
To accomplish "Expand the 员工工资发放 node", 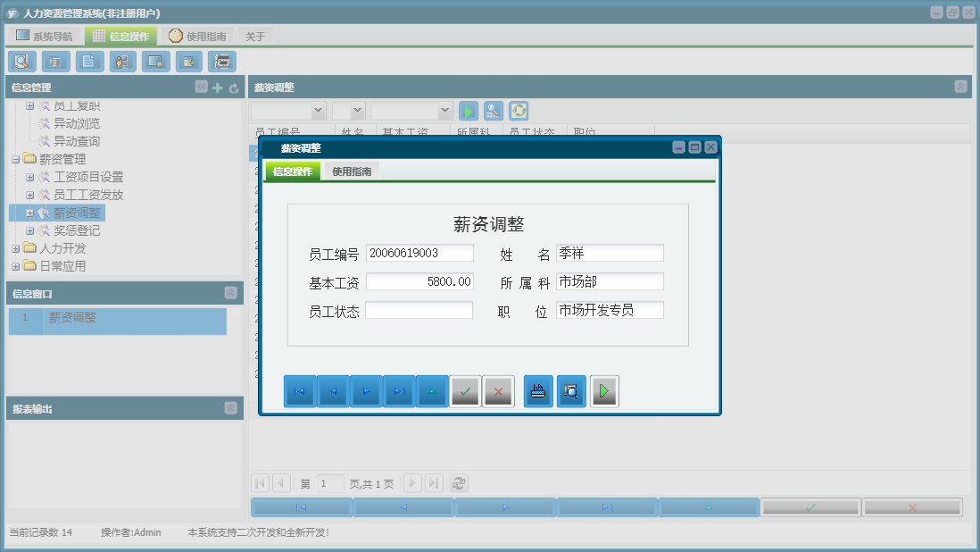I will (x=29, y=195).
